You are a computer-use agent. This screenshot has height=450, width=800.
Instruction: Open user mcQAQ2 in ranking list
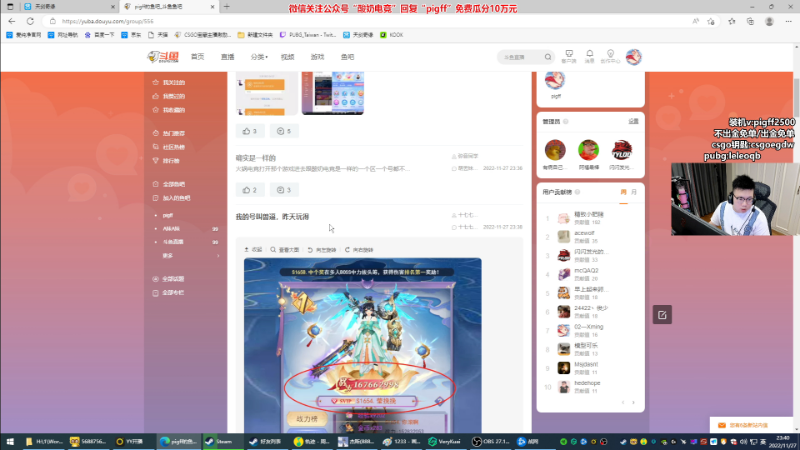[586, 270]
